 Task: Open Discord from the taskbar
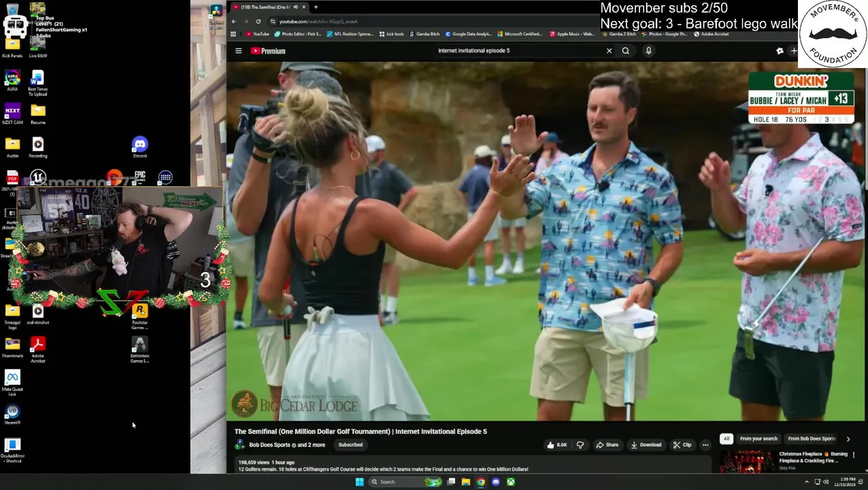495,482
